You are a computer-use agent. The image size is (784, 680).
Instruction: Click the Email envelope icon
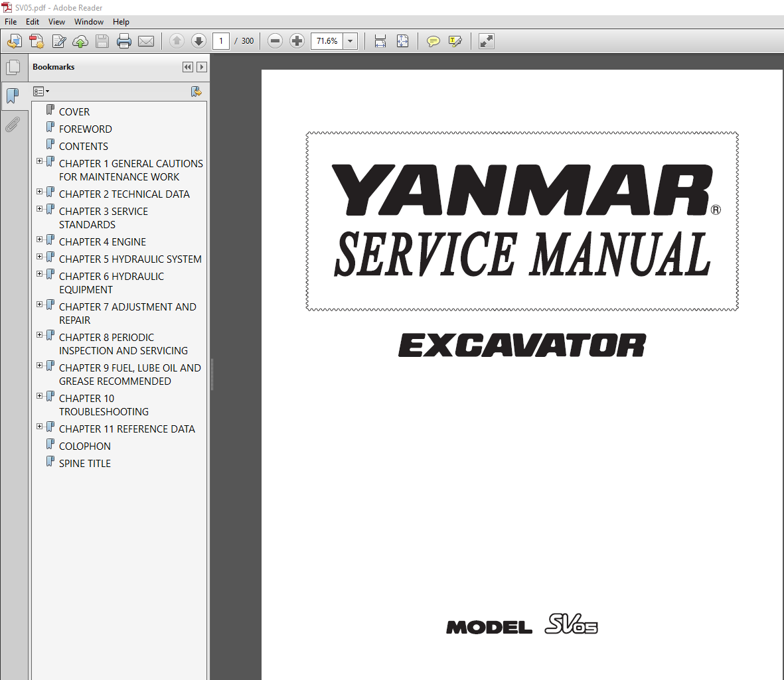coord(146,41)
